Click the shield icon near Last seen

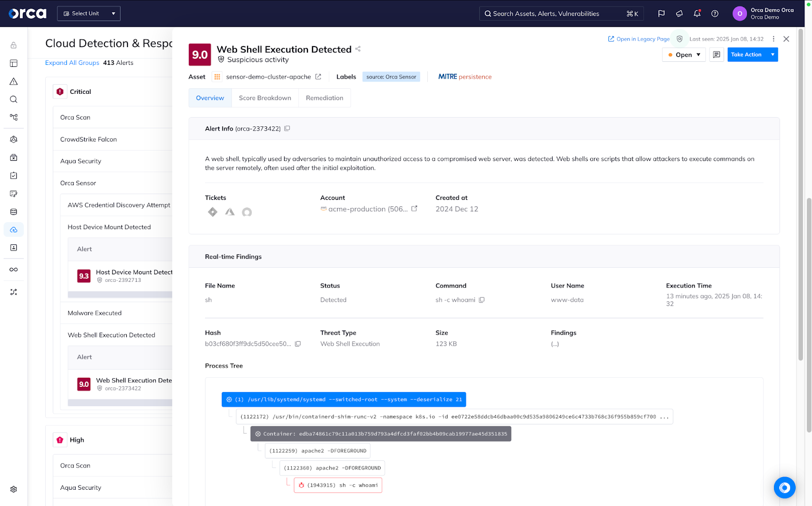pyautogui.click(x=680, y=39)
